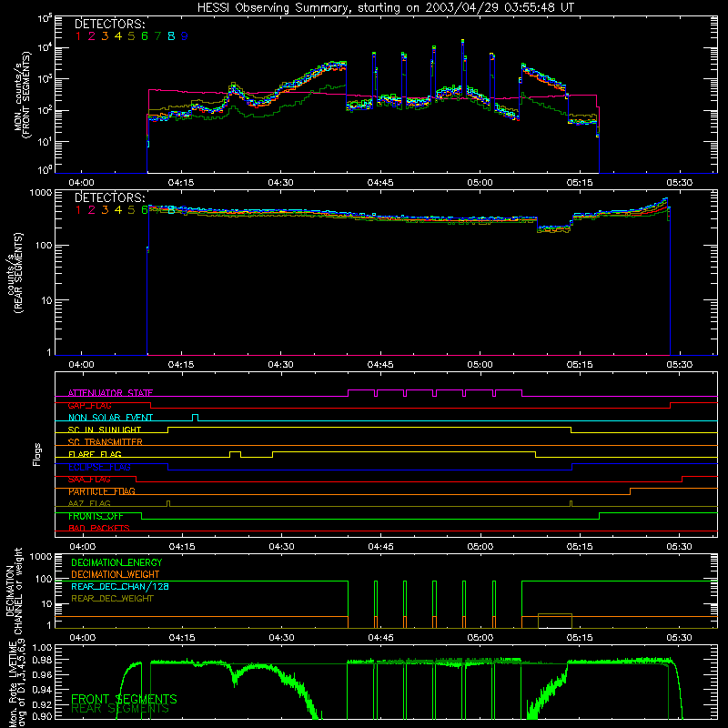The image size is (728, 728).
Task: Click the SC_TRANSMITTER flag label
Action: pyautogui.click(x=106, y=442)
